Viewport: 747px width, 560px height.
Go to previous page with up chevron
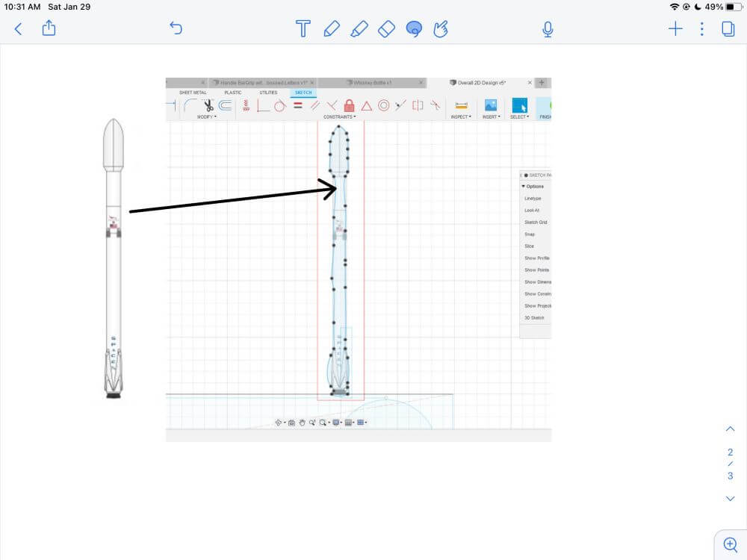pos(730,429)
